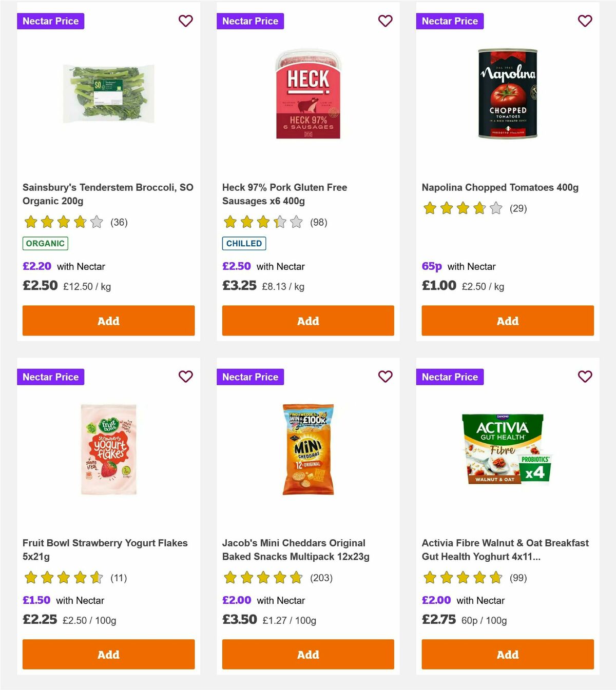616x690 pixels.
Task: Open the Napolina Chopped Tomatoes product page
Action: [499, 187]
